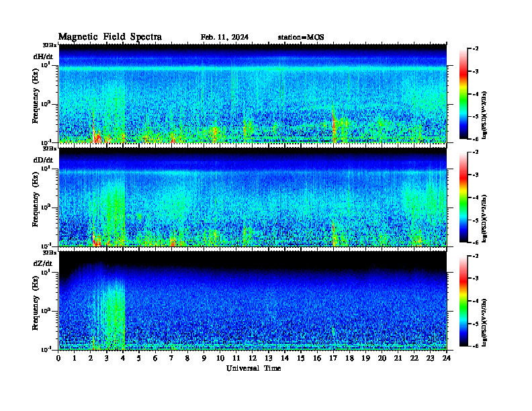Image resolution: width=532 pixels, height=411 pixels.
Task: Click hour tick label 14 on time axis
Action: tap(285, 358)
